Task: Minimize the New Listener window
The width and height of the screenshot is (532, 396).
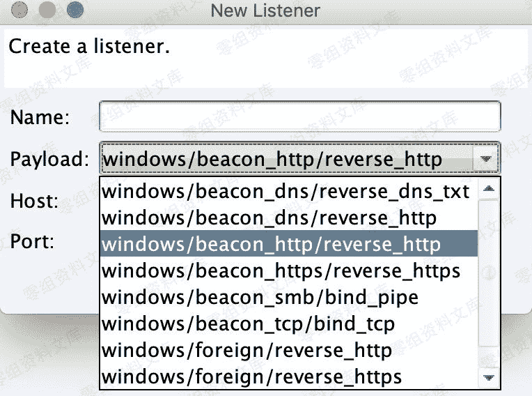Action: [x=47, y=10]
